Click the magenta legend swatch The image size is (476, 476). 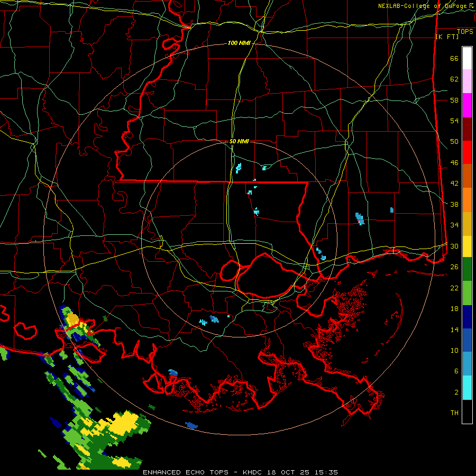coord(467,105)
